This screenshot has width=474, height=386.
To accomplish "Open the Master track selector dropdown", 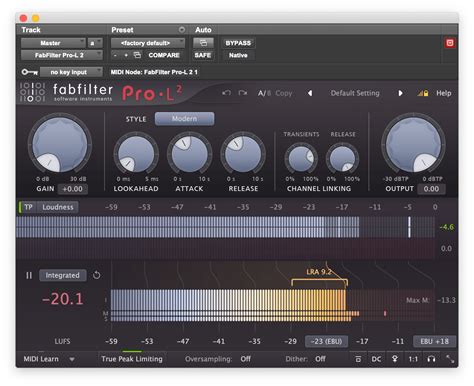I will coord(53,43).
